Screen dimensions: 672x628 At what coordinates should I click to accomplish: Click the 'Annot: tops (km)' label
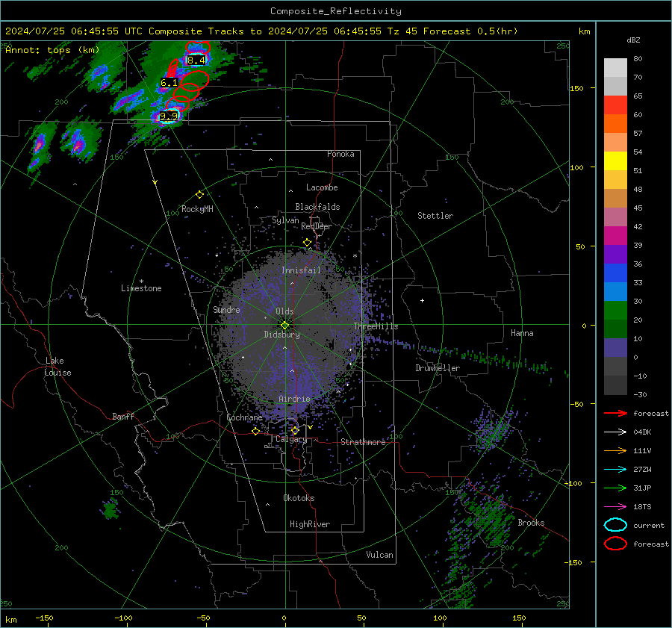[52, 50]
